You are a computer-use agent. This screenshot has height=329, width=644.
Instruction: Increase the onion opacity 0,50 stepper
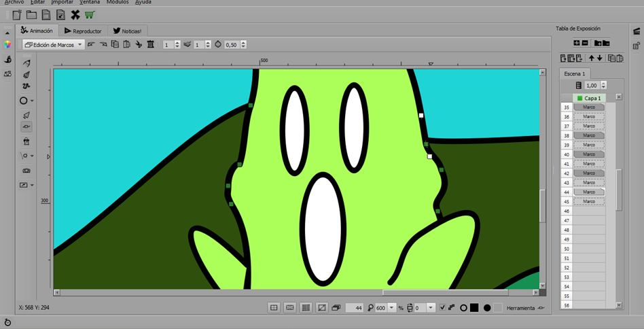[x=244, y=43]
